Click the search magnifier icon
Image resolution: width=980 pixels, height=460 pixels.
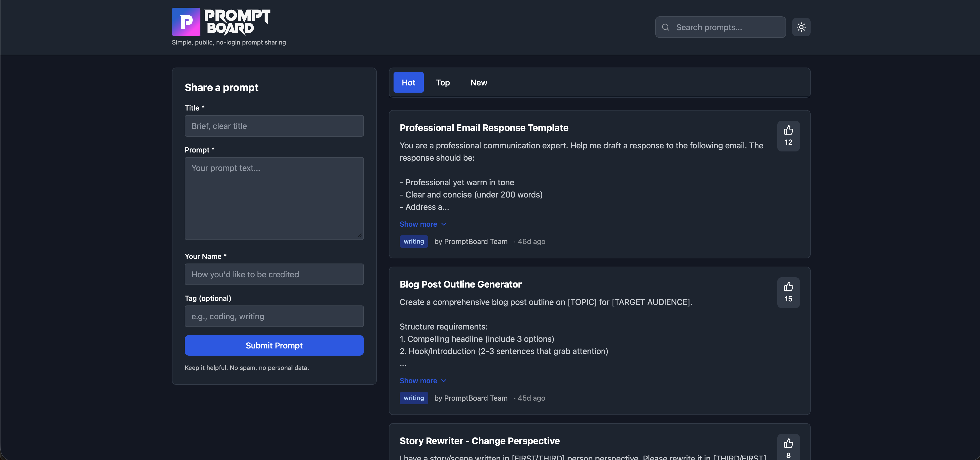666,27
